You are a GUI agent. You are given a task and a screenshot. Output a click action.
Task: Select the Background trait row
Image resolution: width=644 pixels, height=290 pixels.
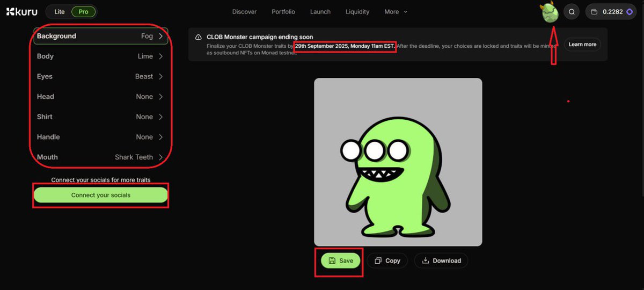(101, 36)
